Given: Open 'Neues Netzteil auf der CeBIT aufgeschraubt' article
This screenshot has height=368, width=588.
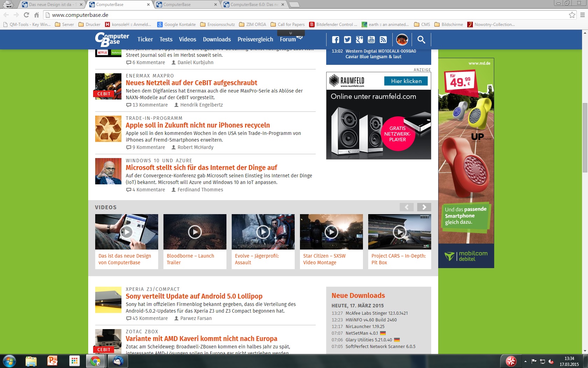Looking at the screenshot, I should (x=191, y=83).
